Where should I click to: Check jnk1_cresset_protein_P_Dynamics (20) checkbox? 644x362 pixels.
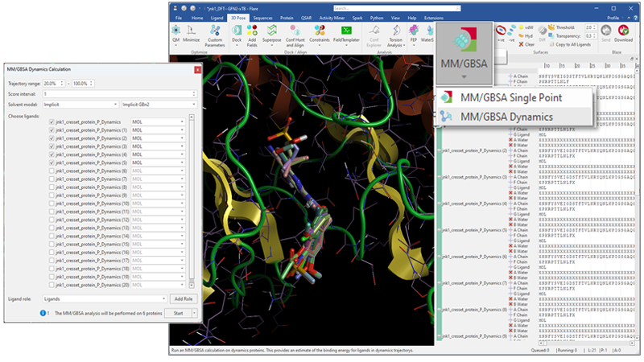click(x=52, y=285)
